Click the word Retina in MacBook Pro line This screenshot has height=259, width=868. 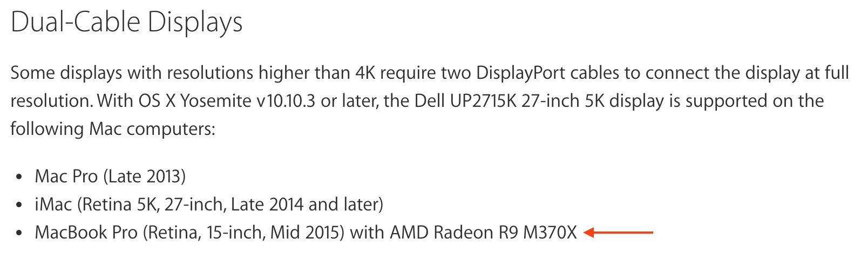click(x=172, y=233)
